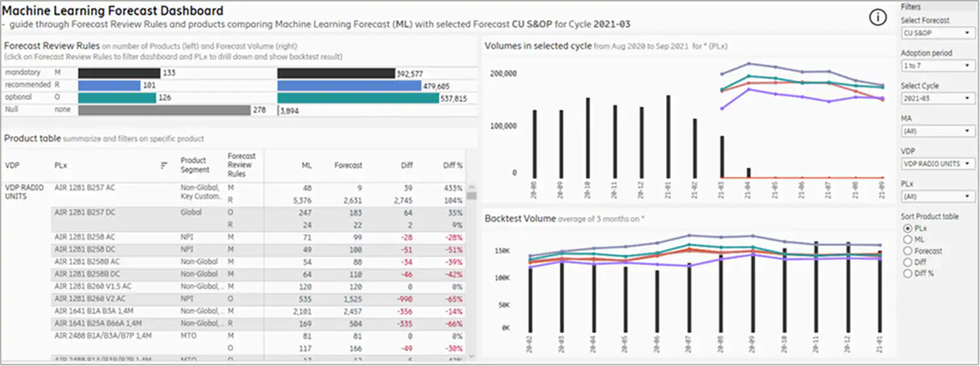Click the sort icon beside PLx header
Image resolution: width=980 pixels, height=366 pixels.
[x=164, y=166]
